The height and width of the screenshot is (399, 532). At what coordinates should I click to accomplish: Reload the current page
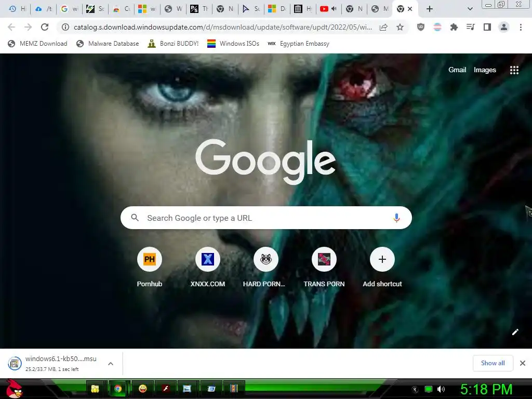pyautogui.click(x=45, y=27)
